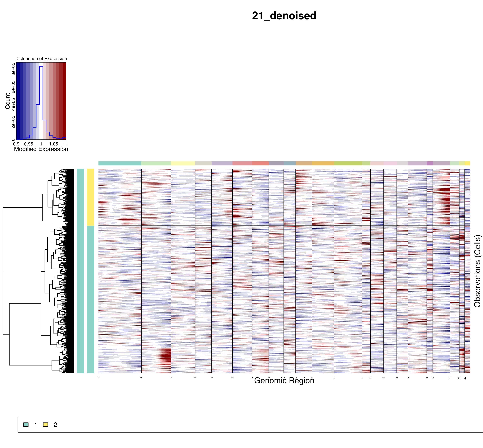483x448 pixels.
Task: Click the chromosome 18 label below heatmap
Action: 427,378
